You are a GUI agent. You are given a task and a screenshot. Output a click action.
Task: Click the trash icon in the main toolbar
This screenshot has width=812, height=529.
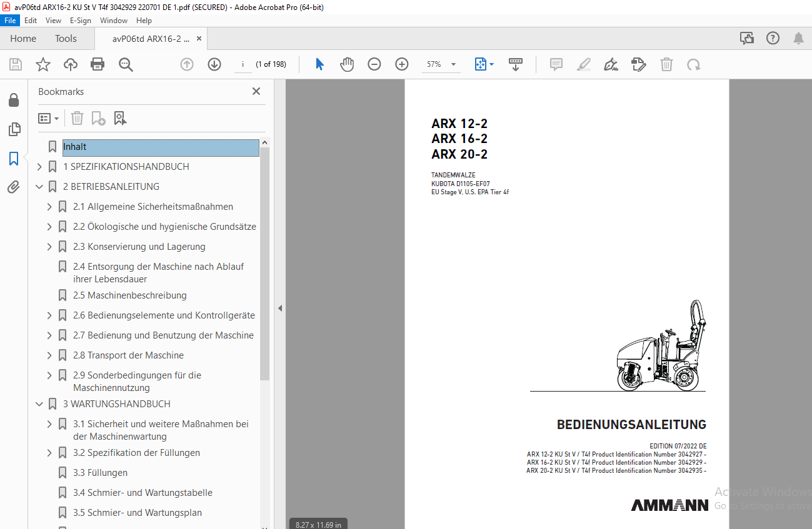[667, 64]
